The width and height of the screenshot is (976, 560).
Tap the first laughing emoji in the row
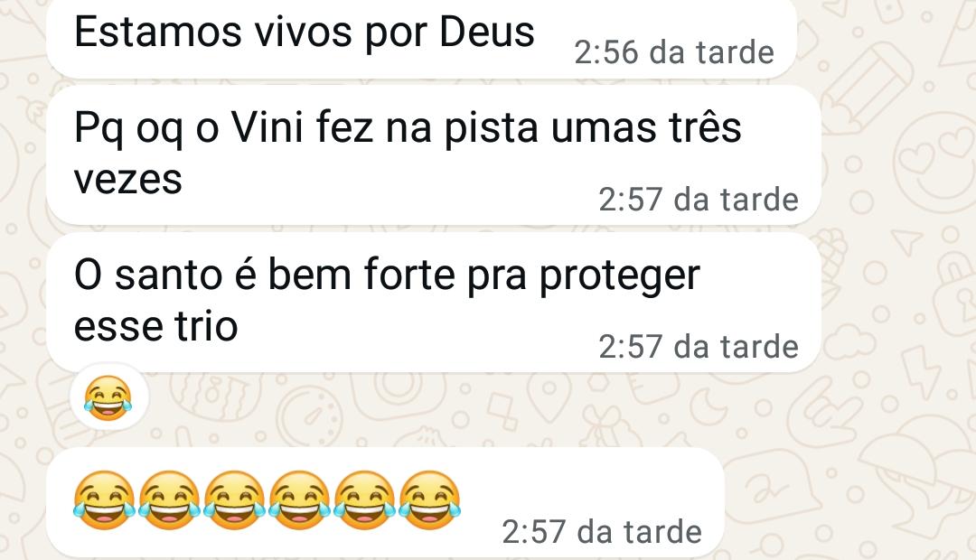tap(104, 500)
